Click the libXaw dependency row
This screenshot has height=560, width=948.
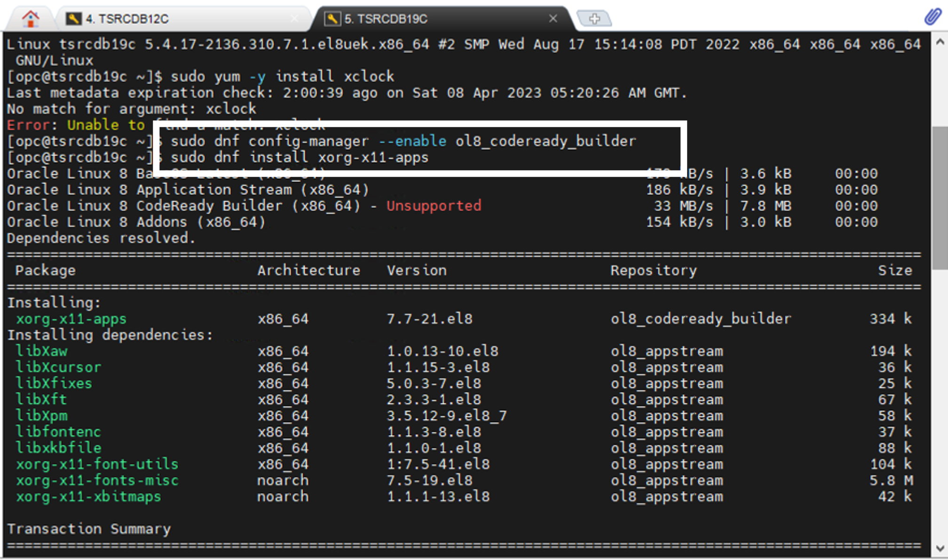(x=463, y=351)
